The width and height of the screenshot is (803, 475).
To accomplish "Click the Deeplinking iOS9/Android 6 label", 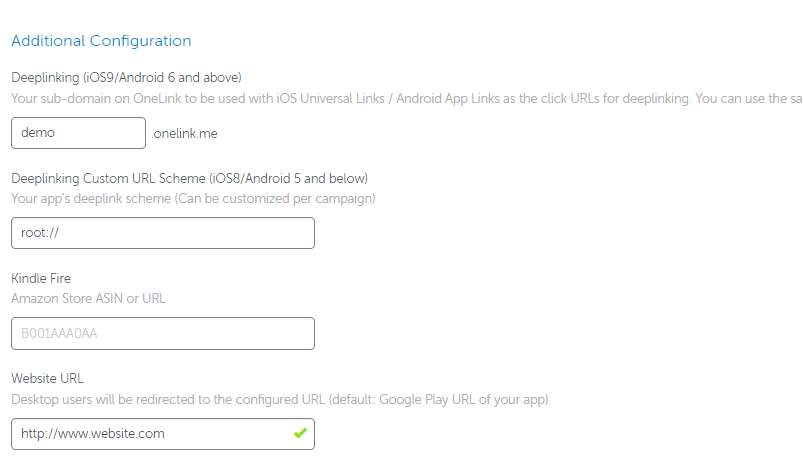I will pos(126,78).
